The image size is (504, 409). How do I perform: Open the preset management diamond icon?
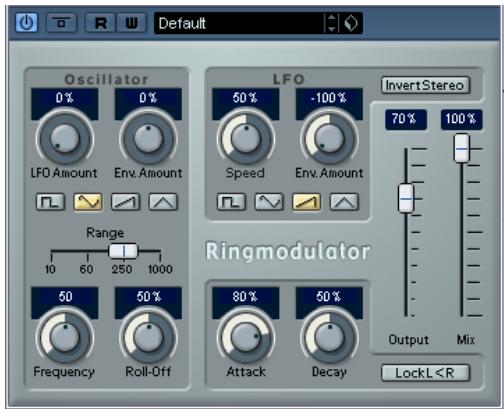click(x=351, y=23)
